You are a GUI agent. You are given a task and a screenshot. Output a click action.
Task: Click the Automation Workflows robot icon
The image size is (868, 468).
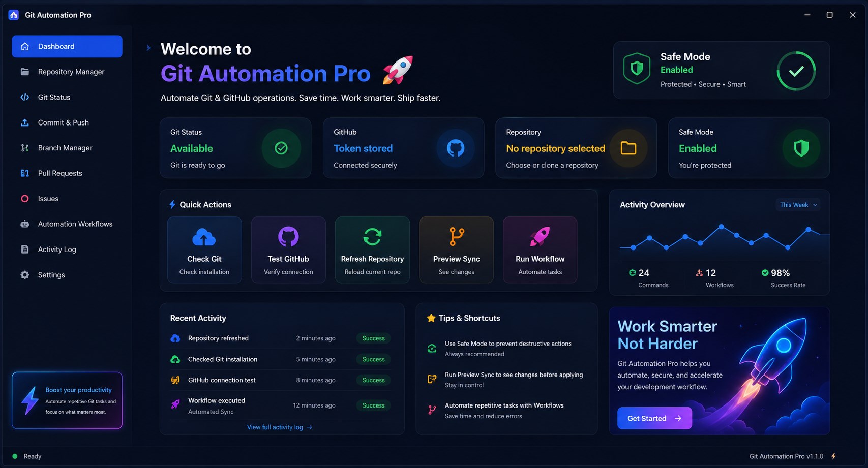(24, 224)
